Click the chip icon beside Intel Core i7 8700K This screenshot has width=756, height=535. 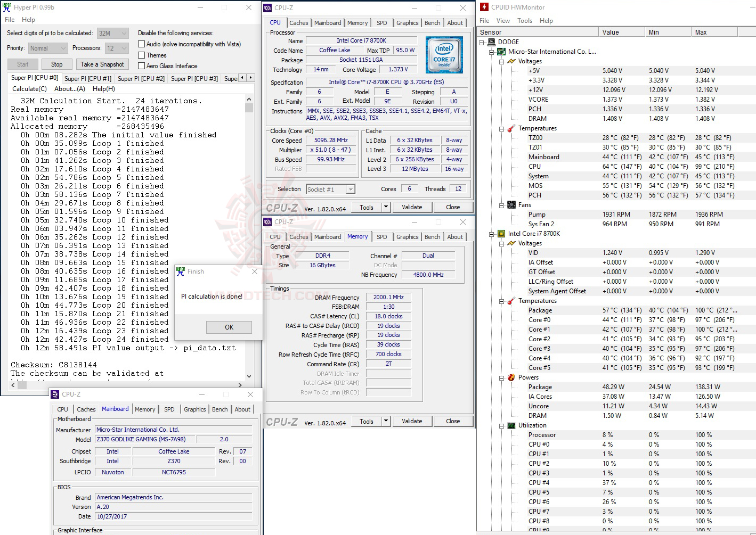point(501,233)
